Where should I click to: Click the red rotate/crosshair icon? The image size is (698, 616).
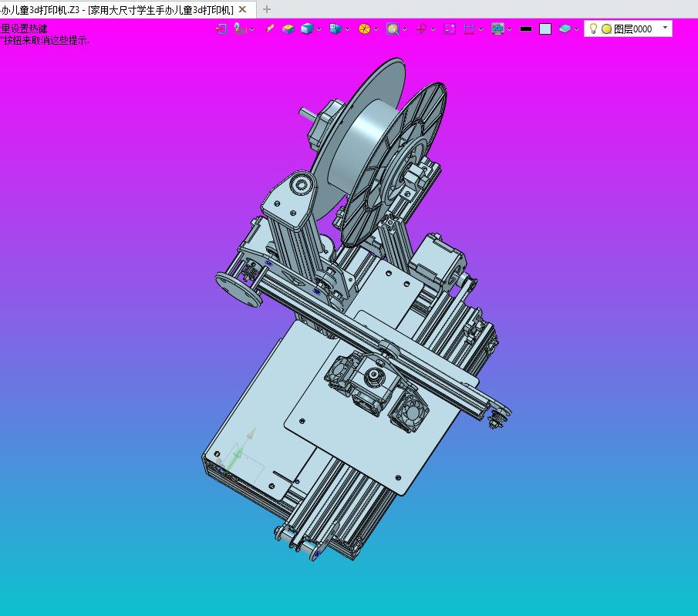pos(421,29)
